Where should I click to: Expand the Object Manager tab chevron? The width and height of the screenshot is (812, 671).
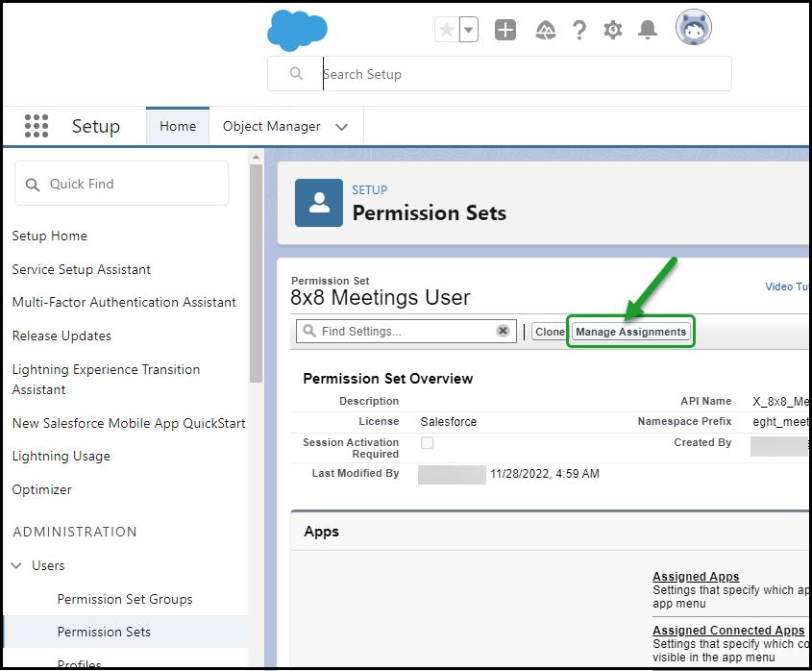coord(341,127)
